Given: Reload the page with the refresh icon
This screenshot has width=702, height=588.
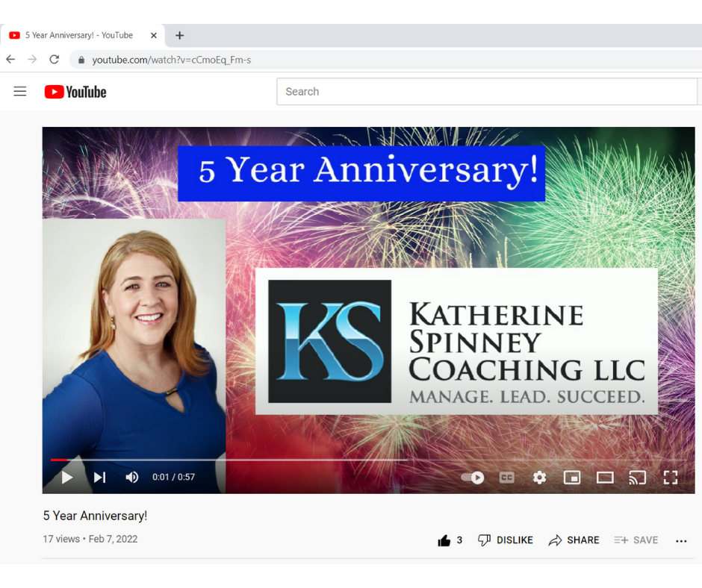Looking at the screenshot, I should click(55, 60).
